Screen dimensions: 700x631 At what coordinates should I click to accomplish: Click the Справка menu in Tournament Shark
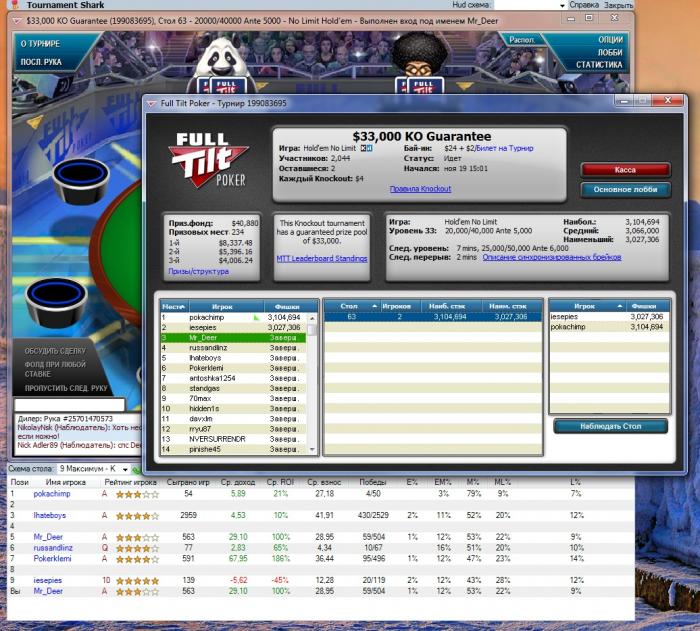coord(583,5)
